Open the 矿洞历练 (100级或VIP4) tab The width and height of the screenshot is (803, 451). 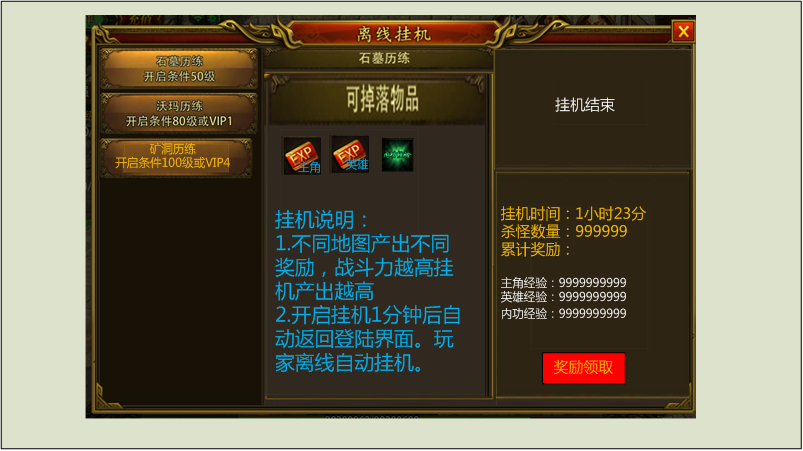click(176, 157)
